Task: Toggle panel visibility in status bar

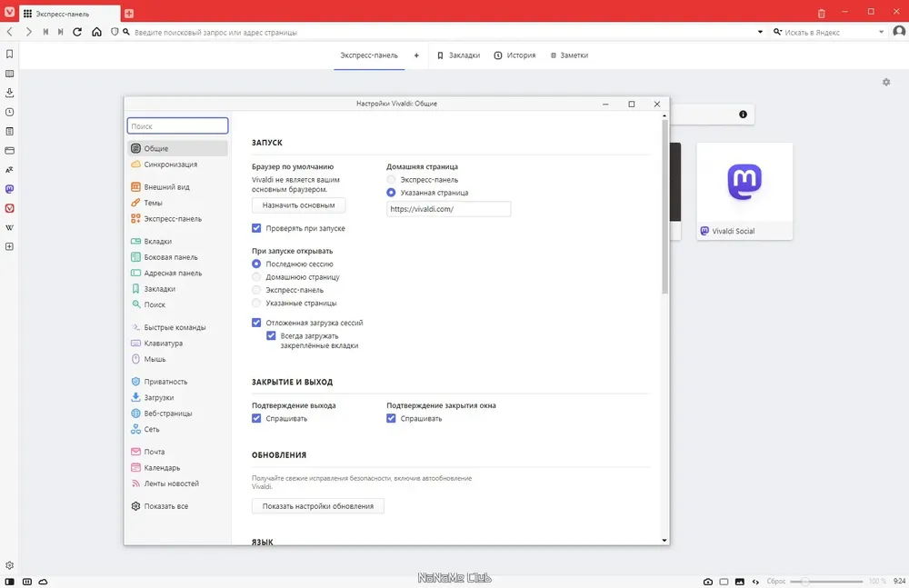Action: (x=9, y=581)
